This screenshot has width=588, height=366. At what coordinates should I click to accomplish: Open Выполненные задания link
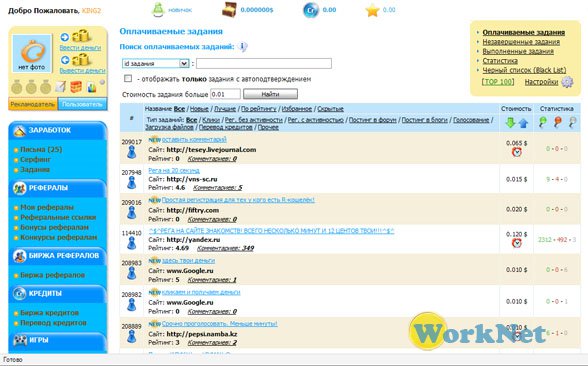(518, 51)
